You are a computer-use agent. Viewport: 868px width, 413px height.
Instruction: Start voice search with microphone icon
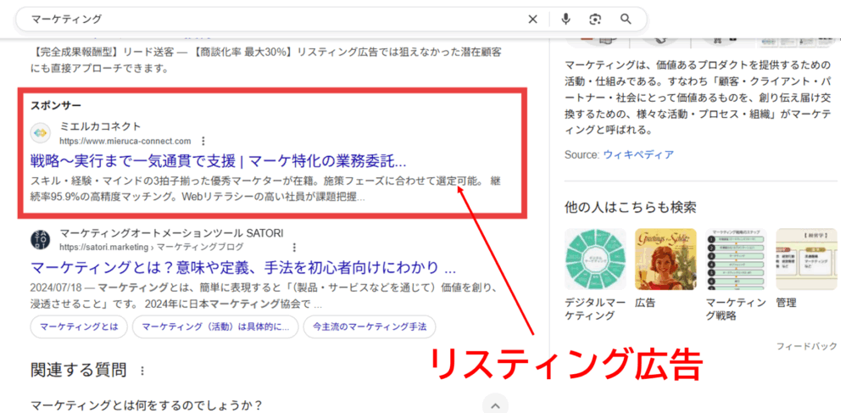pyautogui.click(x=565, y=20)
